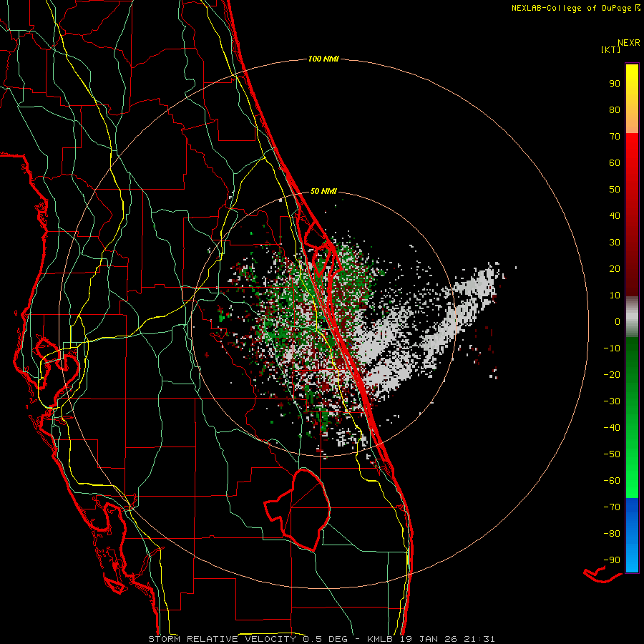Click the -20 knot scale label
This screenshot has height=644, width=644.
[x=612, y=375]
